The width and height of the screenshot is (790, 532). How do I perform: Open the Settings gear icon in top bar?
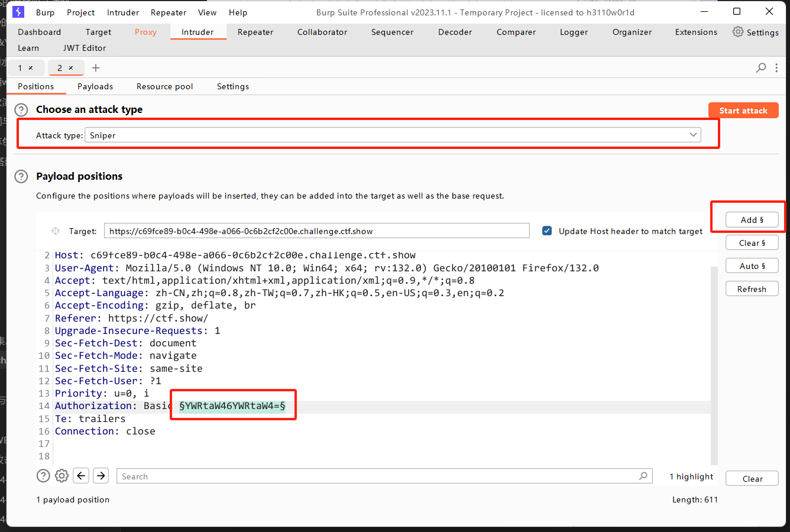click(738, 32)
